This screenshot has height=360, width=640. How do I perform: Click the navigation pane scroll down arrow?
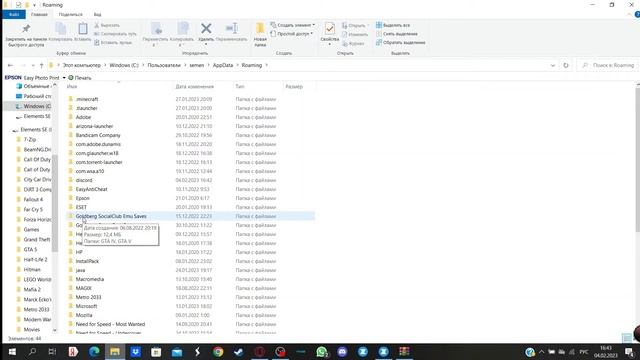click(x=55, y=330)
